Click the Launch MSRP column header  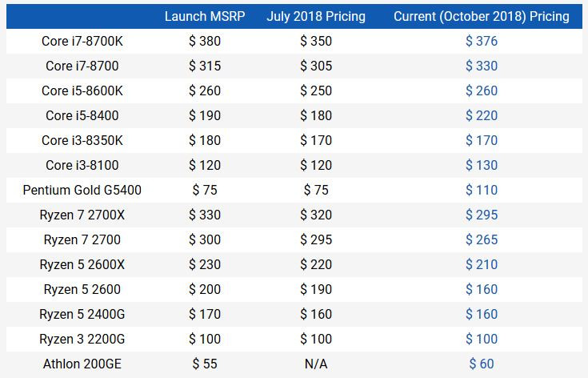[205, 16]
